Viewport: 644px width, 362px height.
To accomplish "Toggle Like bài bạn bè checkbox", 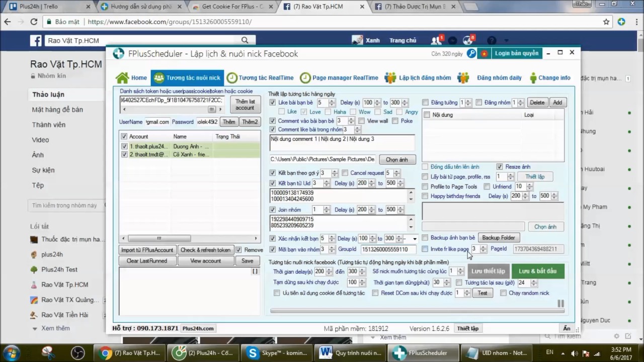I will point(273,103).
